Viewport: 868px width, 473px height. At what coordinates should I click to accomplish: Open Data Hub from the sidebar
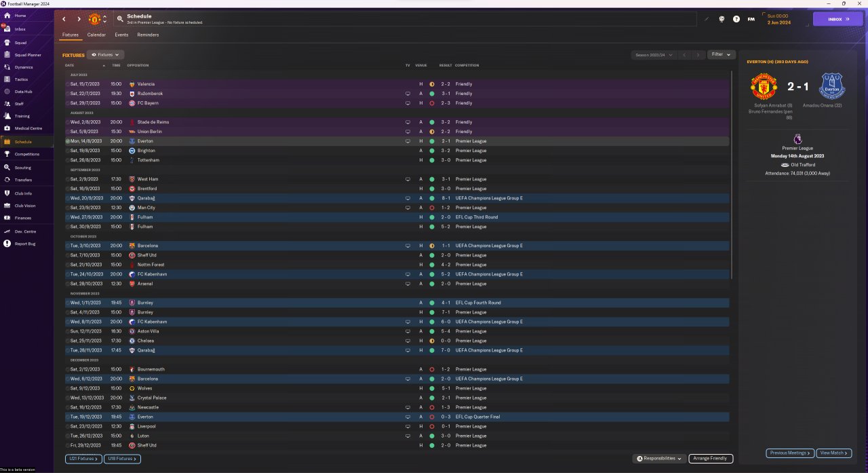(x=7, y=92)
